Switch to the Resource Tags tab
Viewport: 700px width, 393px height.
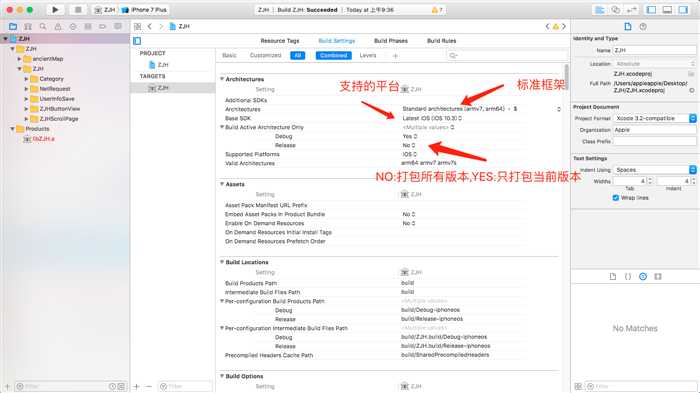(x=280, y=41)
